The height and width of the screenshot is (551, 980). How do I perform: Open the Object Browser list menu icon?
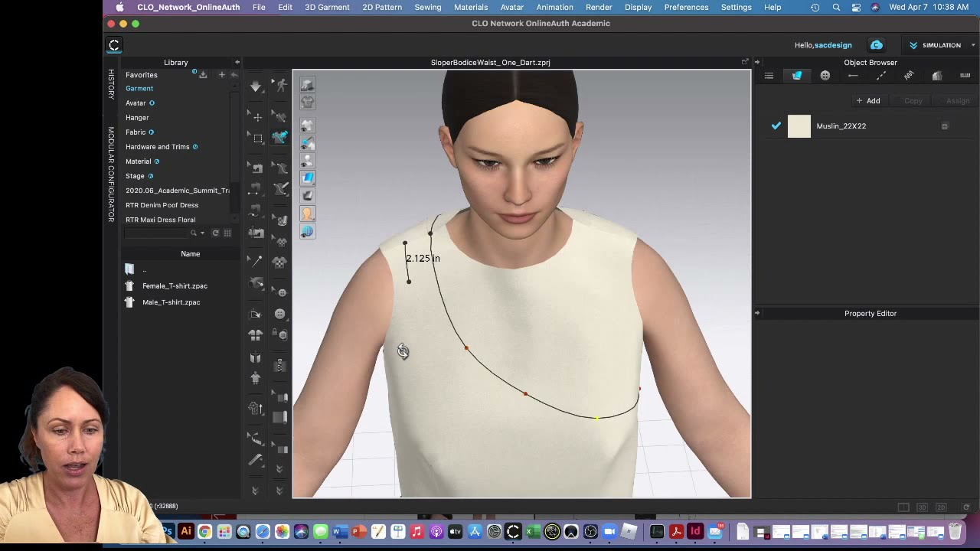pos(769,76)
